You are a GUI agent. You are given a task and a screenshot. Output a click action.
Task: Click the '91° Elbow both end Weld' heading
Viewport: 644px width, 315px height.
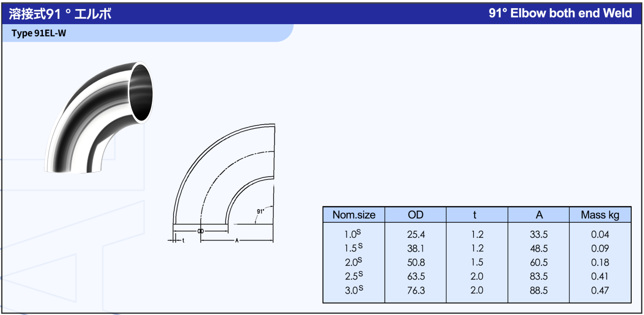(560, 13)
